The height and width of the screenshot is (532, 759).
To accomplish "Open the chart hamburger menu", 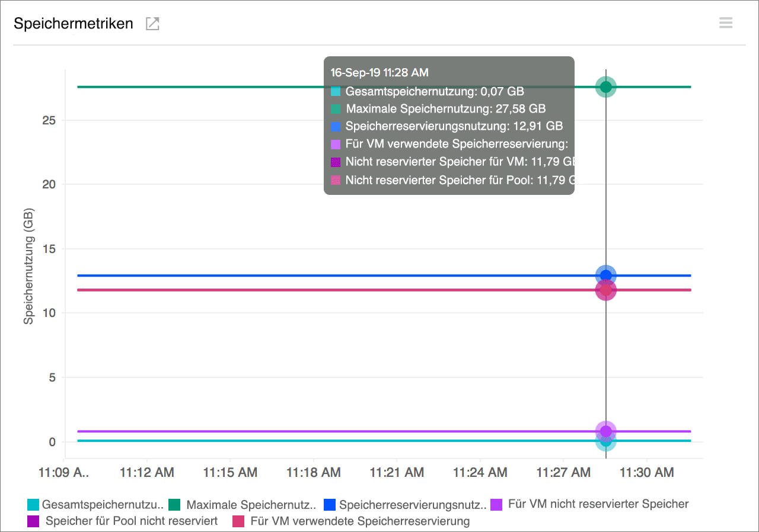I will coord(726,23).
